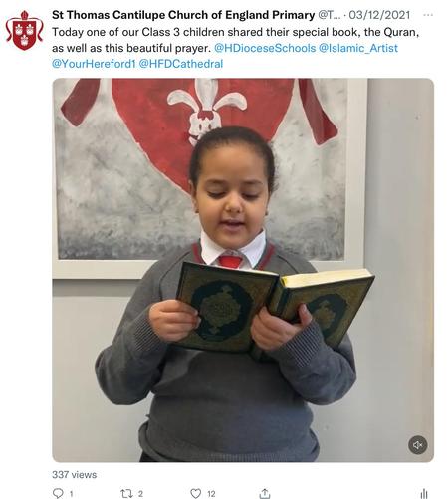Reply to the tweet via the speech bubble icon

tap(58, 493)
